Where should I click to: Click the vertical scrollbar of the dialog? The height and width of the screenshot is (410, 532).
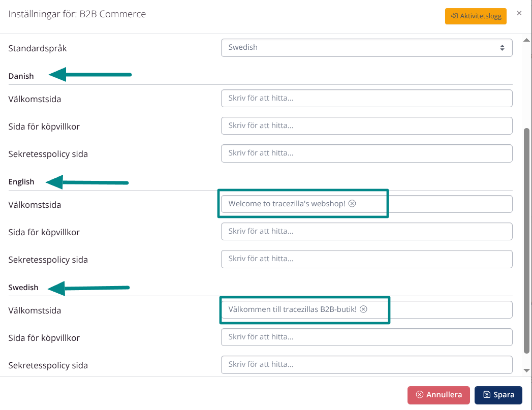pyautogui.click(x=527, y=239)
